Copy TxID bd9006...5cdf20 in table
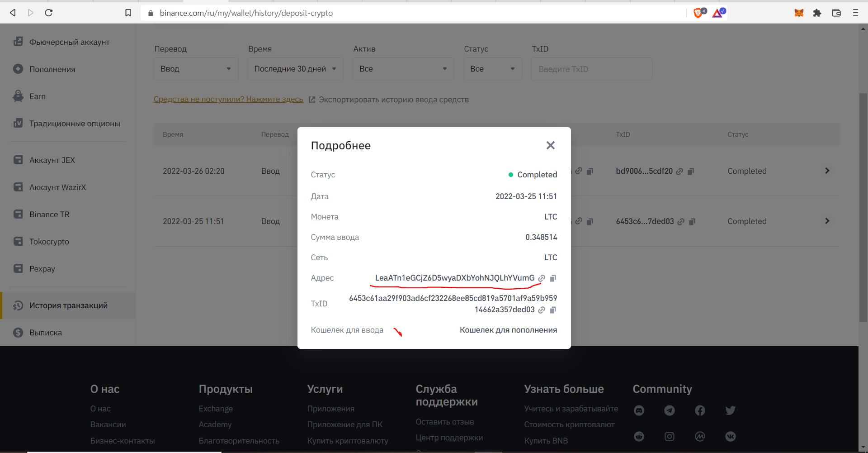868x453 pixels. 690,172
